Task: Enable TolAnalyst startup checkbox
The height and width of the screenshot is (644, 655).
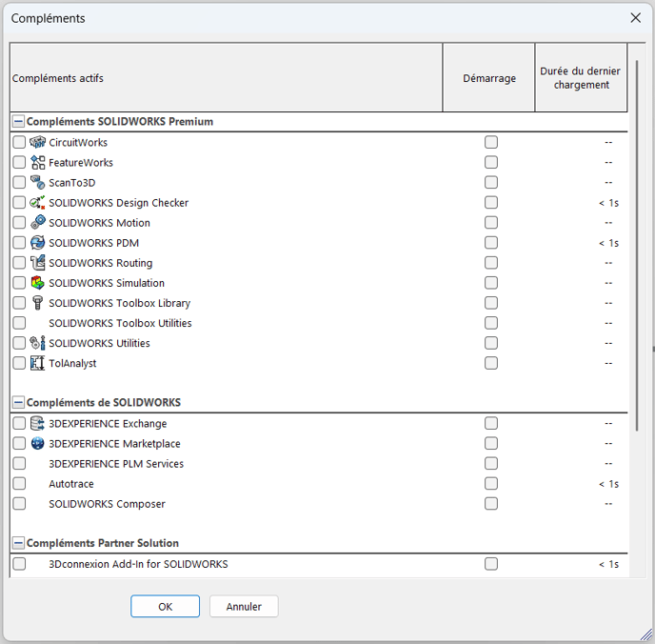Action: 491,363
